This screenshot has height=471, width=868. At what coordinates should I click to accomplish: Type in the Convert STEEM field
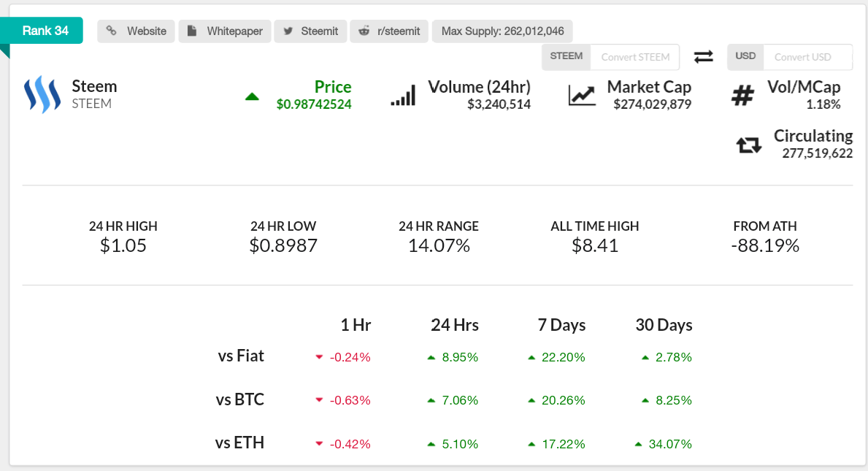tap(635, 57)
